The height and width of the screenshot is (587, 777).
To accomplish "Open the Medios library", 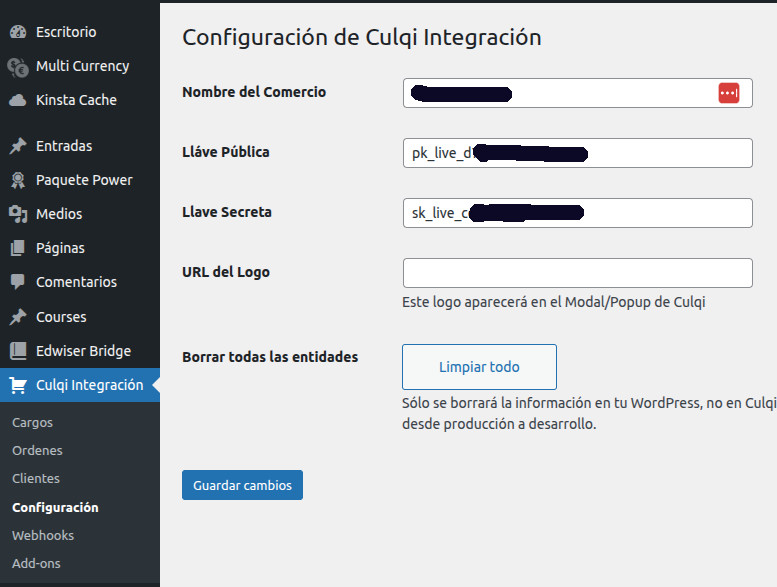I will [x=59, y=214].
